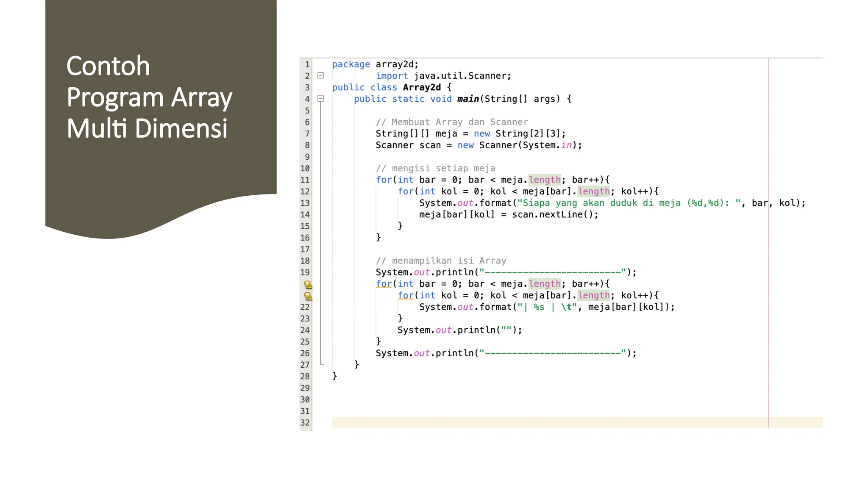Click 'args' parameter in main signature
Screen dimensions: 868x488
545,99
